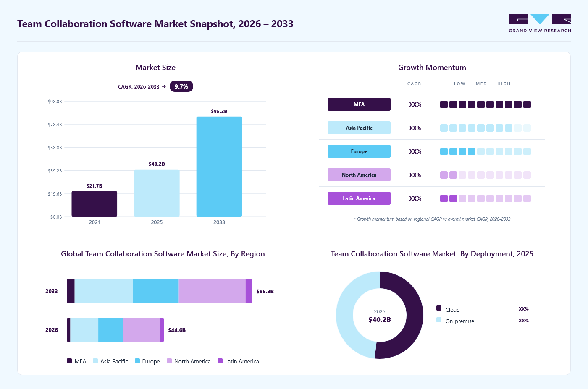
Task: Click the MEA legend color swatch
Action: (x=69, y=361)
